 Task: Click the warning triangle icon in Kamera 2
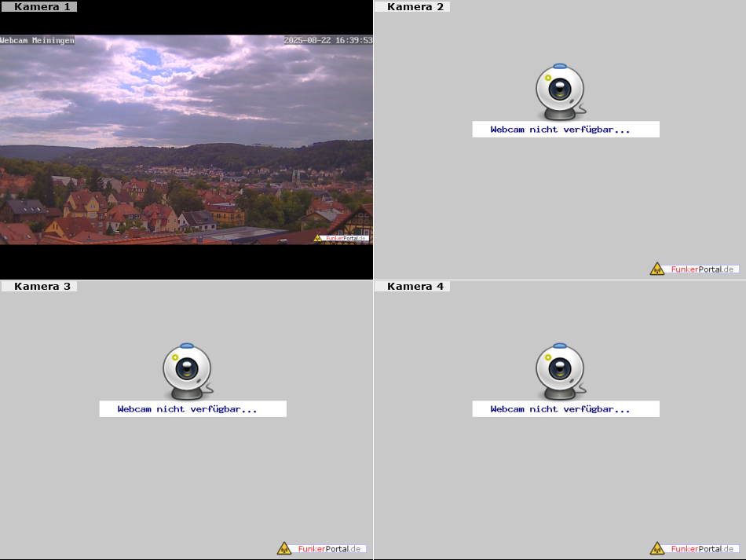[657, 269]
